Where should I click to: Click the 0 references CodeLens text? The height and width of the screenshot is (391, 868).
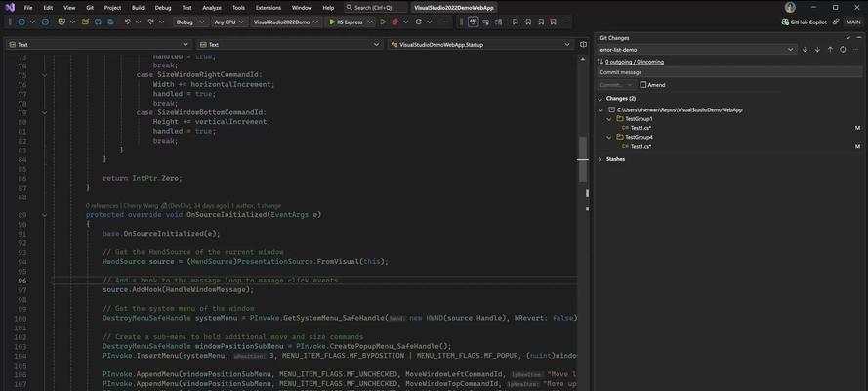[x=103, y=205]
